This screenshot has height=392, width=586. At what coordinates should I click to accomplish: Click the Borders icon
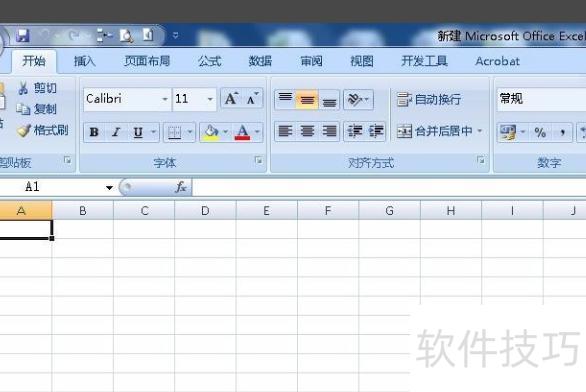pyautogui.click(x=174, y=132)
